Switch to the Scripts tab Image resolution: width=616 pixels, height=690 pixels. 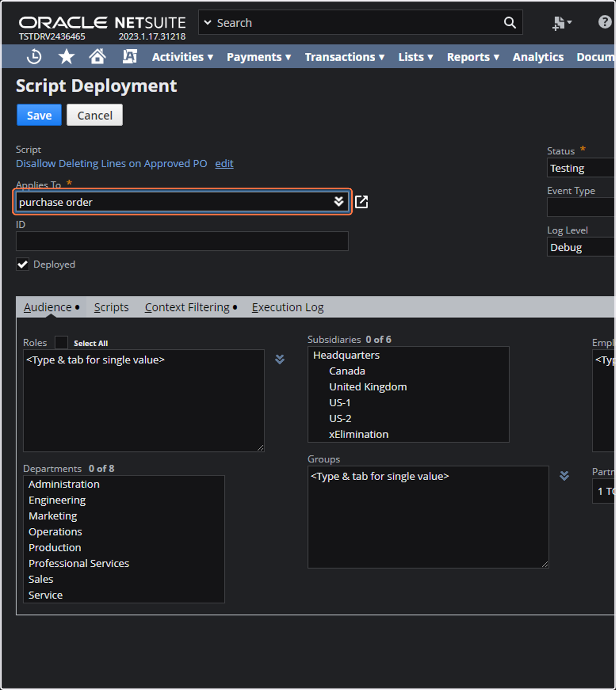[x=111, y=307]
